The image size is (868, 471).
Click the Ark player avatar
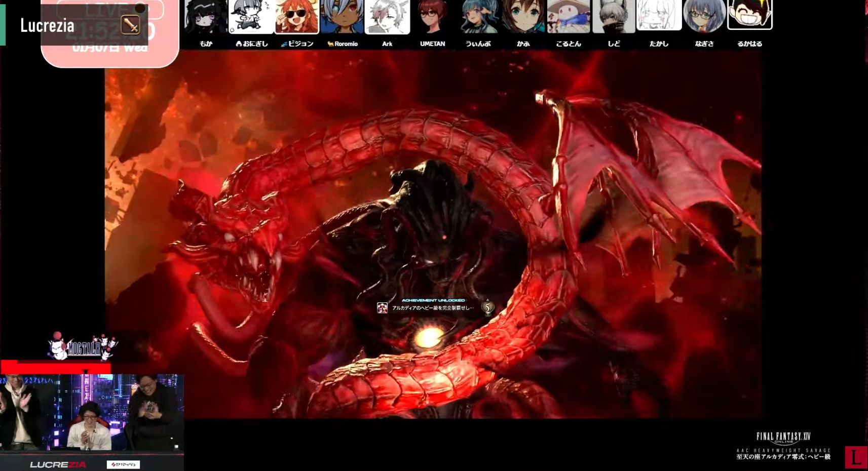pos(387,16)
